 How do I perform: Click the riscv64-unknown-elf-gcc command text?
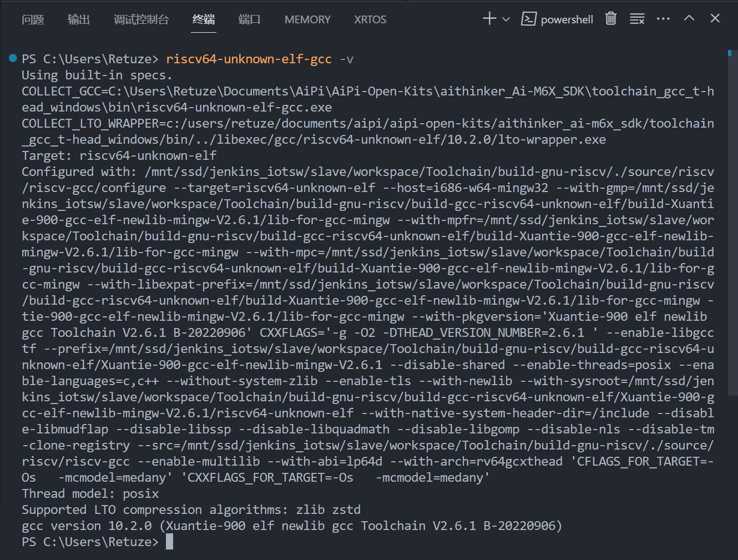coord(249,59)
